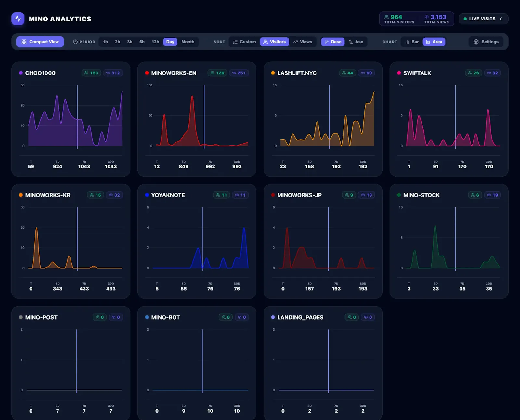Click the MINOWORKS-EN area chart
The height and width of the screenshot is (420, 520).
pyautogui.click(x=197, y=116)
